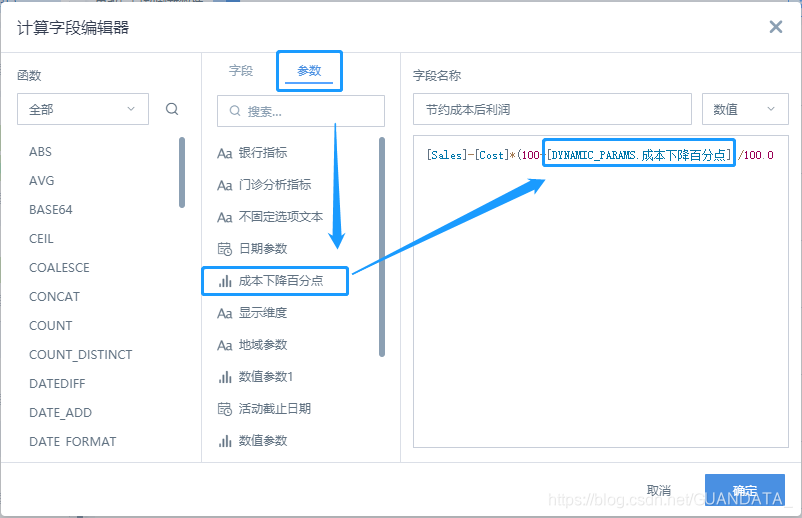802x518 pixels.
Task: Select the CONCAT function
Action: click(x=54, y=297)
